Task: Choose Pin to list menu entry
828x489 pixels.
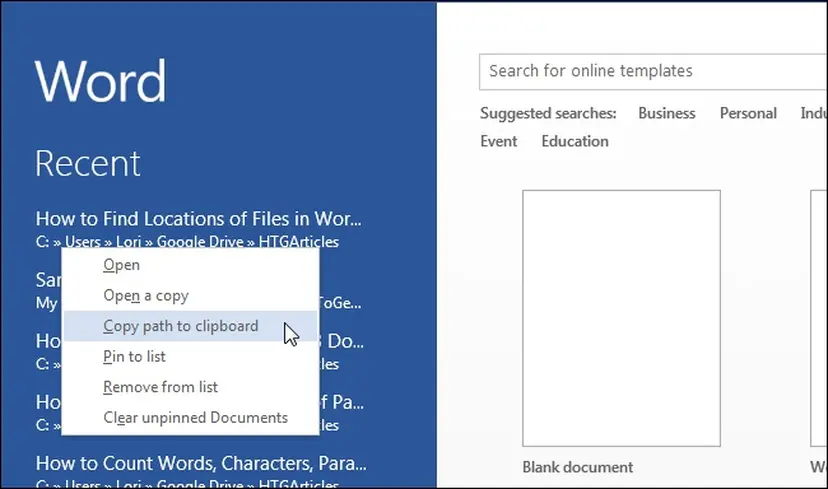Action: [134, 357]
